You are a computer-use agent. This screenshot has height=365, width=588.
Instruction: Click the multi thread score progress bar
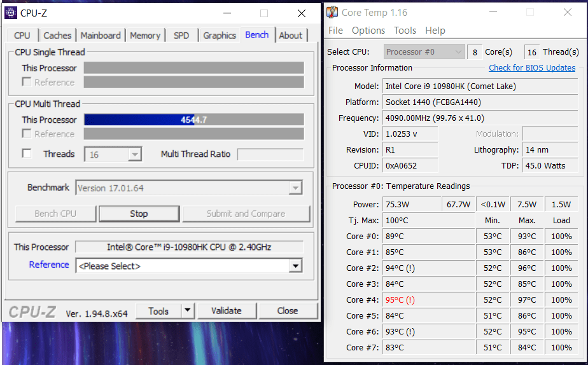coord(193,120)
